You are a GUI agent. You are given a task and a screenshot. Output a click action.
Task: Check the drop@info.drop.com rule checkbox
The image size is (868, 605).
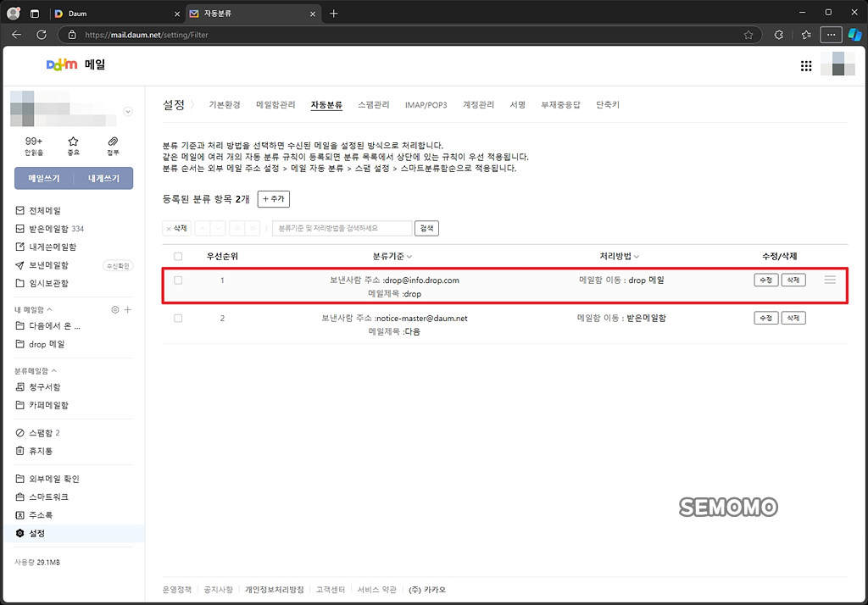pyautogui.click(x=178, y=280)
